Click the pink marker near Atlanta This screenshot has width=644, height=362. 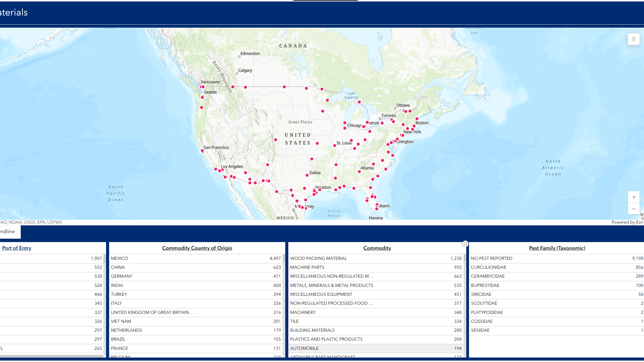click(x=359, y=172)
